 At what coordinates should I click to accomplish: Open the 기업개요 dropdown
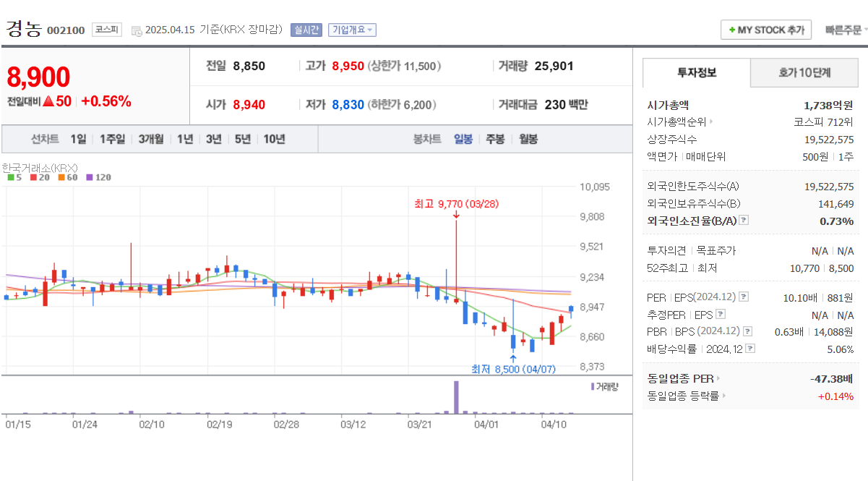(x=352, y=30)
